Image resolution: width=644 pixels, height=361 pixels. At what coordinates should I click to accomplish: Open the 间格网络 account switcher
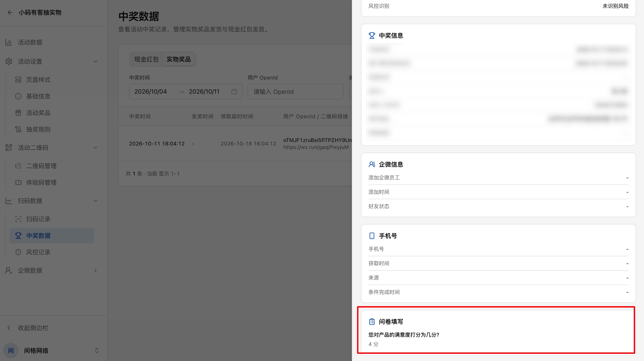tap(97, 351)
